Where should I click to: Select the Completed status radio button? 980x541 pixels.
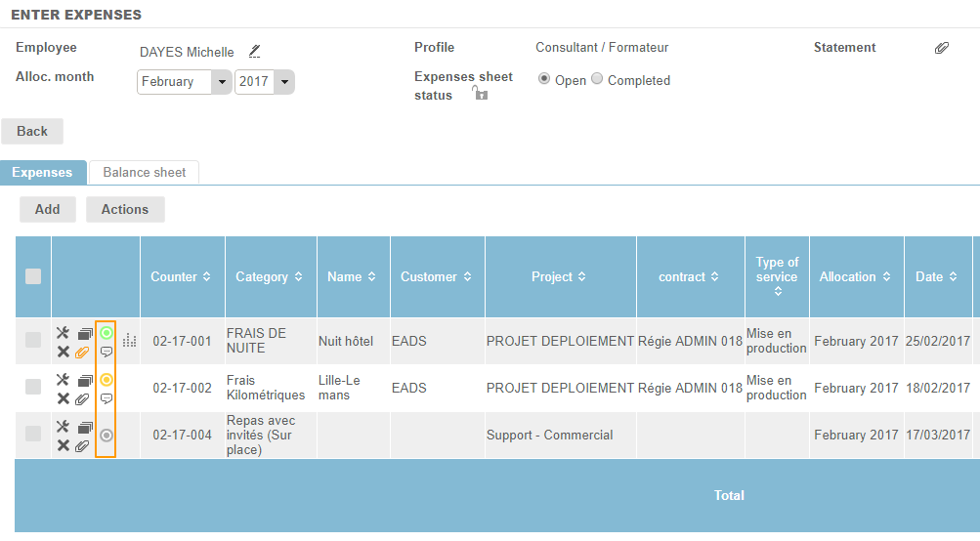coord(597,79)
